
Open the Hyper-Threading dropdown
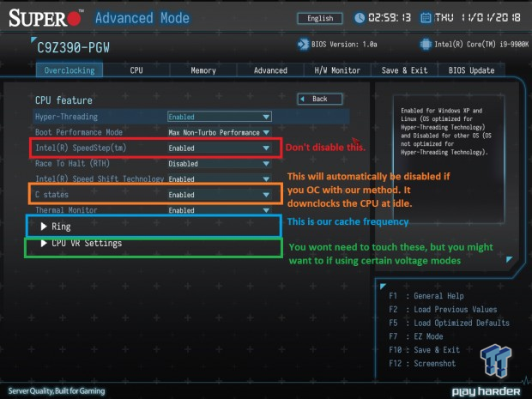click(x=220, y=117)
